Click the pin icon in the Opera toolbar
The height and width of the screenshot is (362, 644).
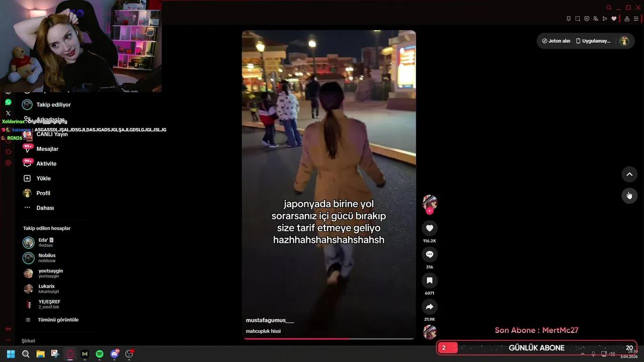[x=569, y=19]
